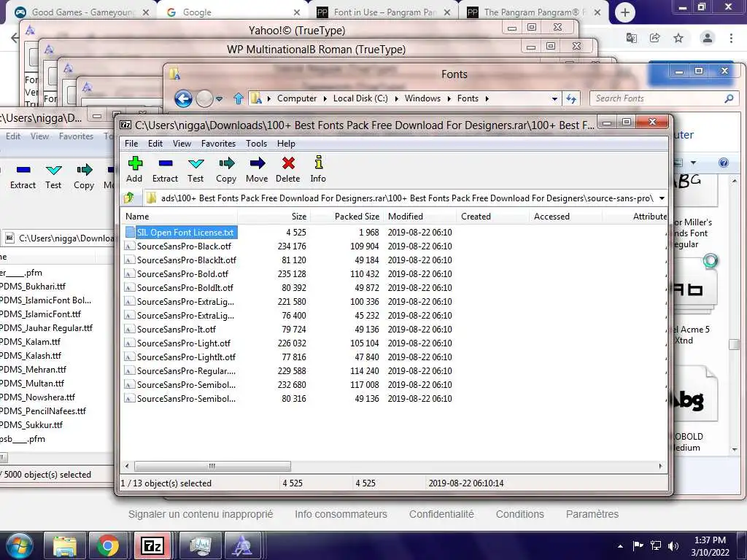Click the Search Fonts input field
Screen dimensions: 747x560
[657, 98]
